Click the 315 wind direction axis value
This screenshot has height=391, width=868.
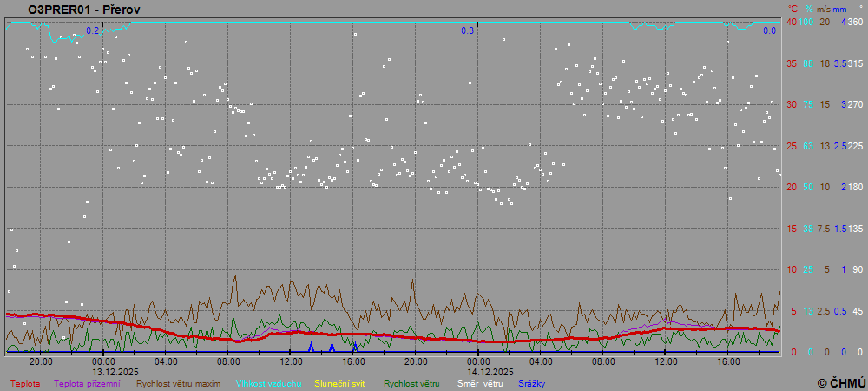coord(855,63)
